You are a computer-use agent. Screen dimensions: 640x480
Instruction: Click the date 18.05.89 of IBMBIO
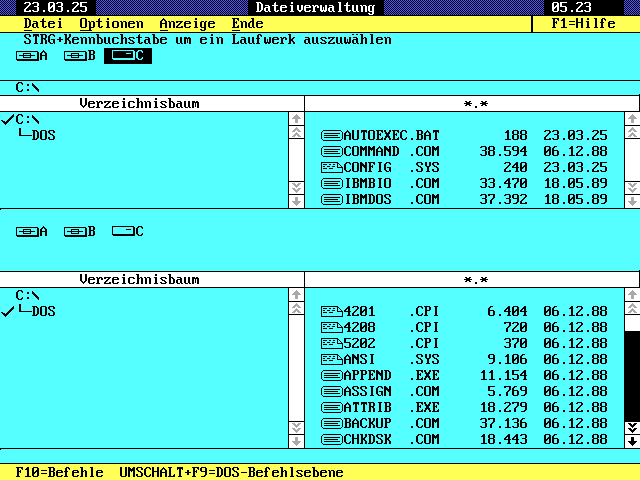point(576,183)
